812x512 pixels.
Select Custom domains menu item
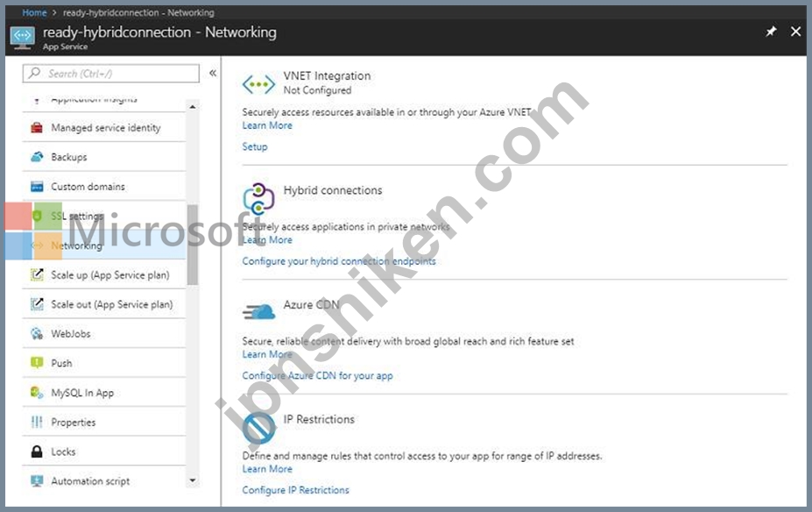(x=104, y=187)
